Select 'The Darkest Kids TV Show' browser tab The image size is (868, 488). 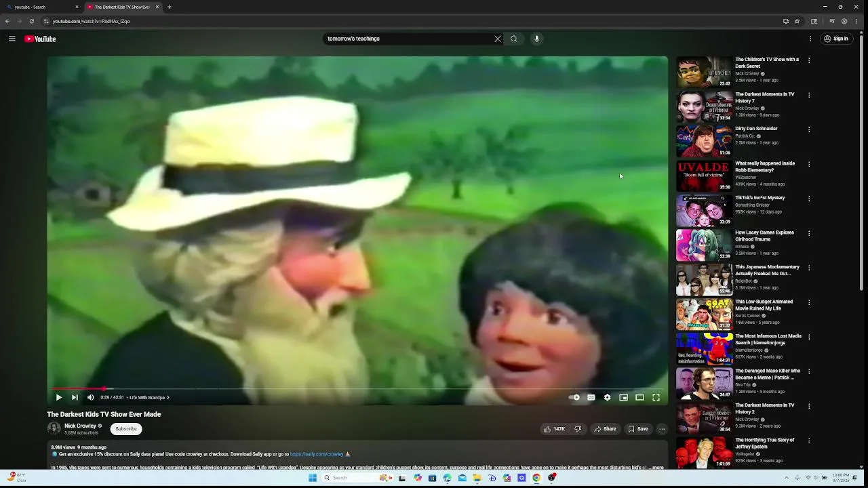[x=122, y=7]
